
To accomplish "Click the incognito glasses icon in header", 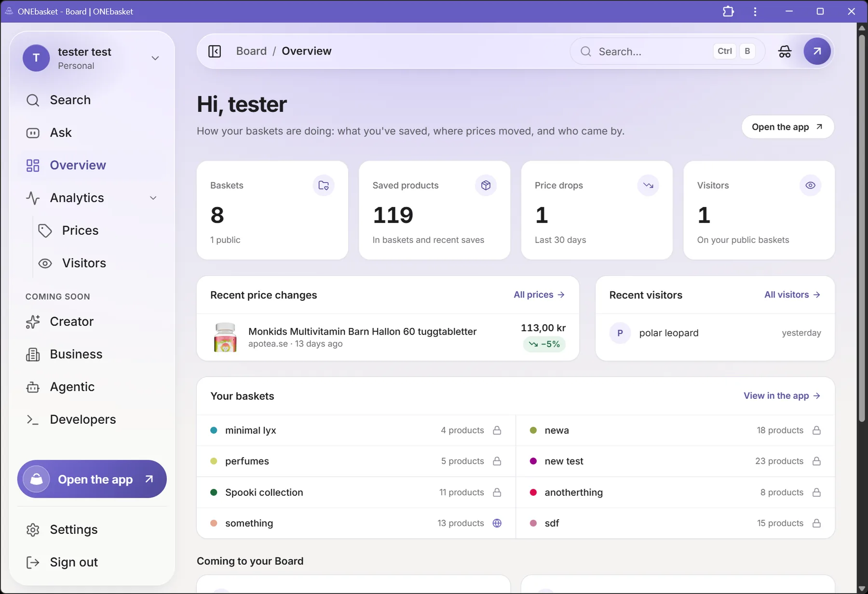I will (x=785, y=51).
